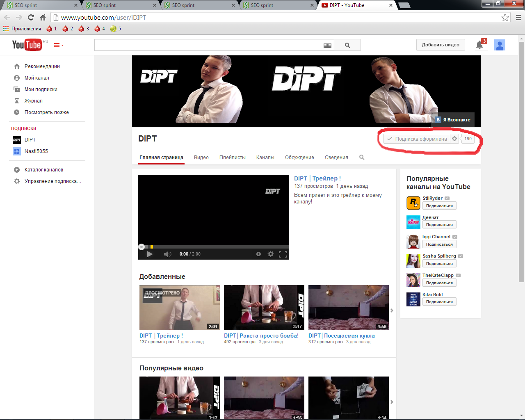Image resolution: width=525 pixels, height=420 pixels.
Task: Switch to the Обсуждение tab
Action: 299,157
